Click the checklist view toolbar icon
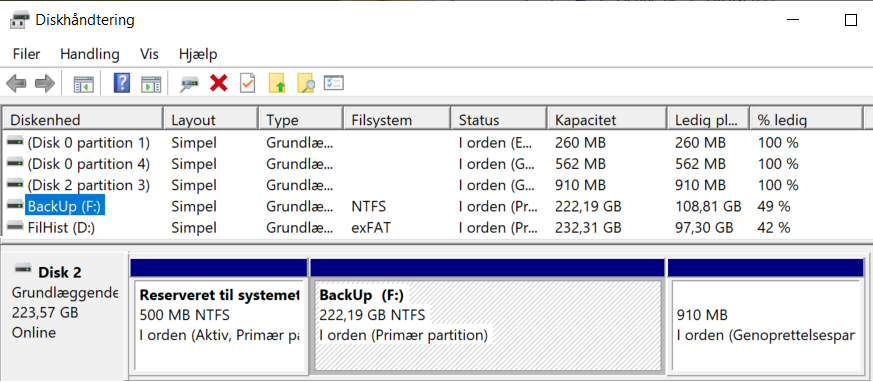This screenshot has width=873, height=382. coord(334,84)
